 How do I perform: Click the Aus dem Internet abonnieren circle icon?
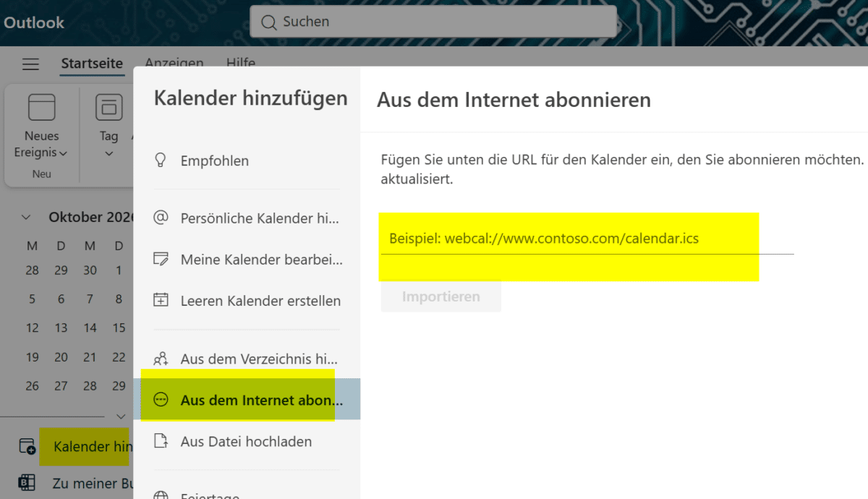pyautogui.click(x=161, y=400)
